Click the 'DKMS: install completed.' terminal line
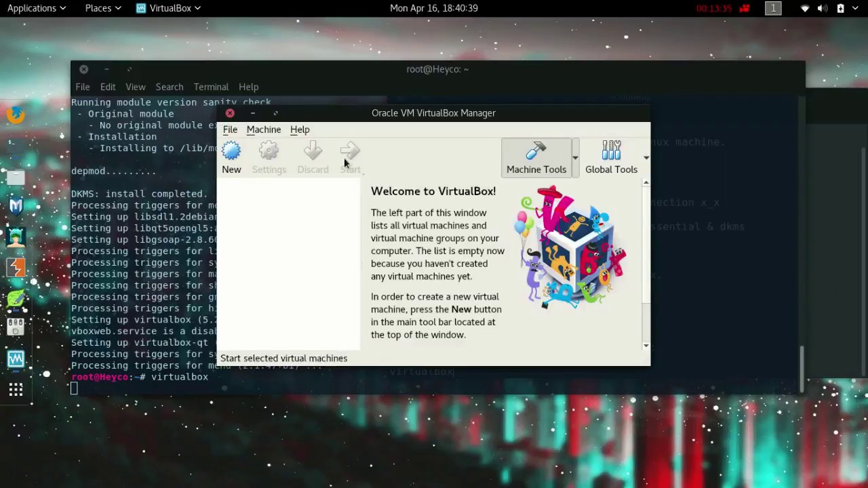The height and width of the screenshot is (488, 868). 139,194
